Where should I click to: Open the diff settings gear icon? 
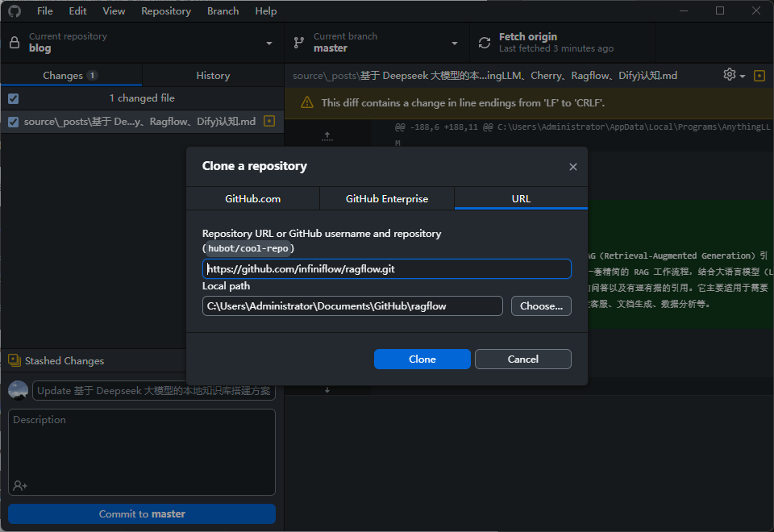tap(729, 74)
